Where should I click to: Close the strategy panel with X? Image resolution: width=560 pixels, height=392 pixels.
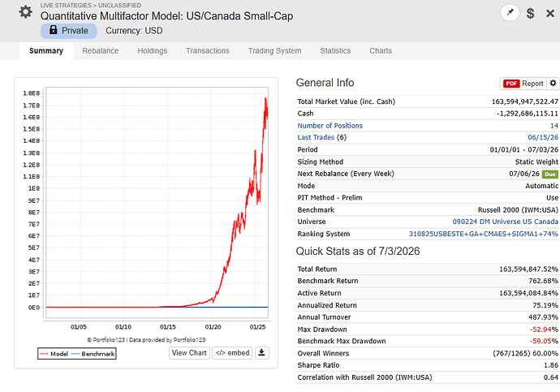[x=550, y=14]
